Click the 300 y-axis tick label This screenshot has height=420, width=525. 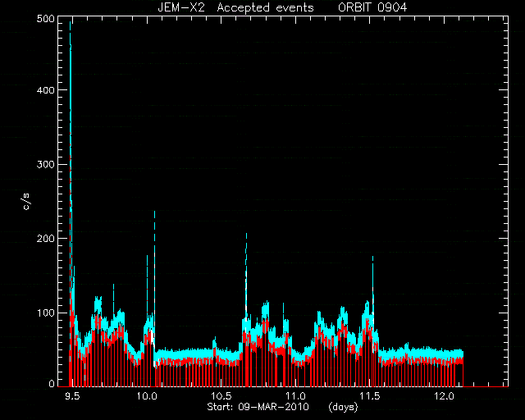click(x=45, y=164)
